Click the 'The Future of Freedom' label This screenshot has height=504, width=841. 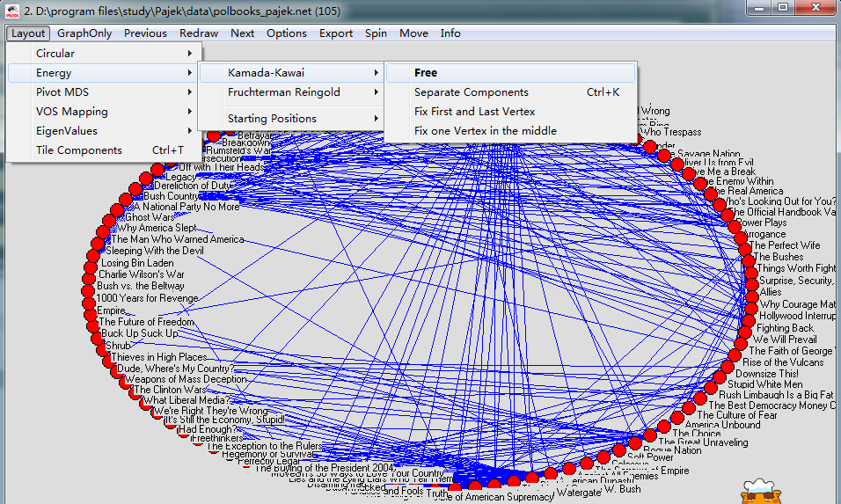tap(146, 322)
